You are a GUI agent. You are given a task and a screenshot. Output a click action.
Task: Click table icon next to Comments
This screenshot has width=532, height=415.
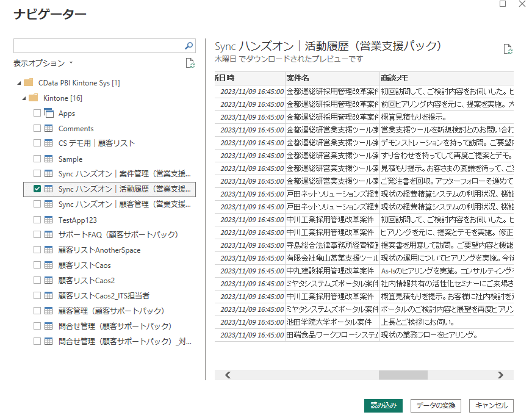point(49,128)
